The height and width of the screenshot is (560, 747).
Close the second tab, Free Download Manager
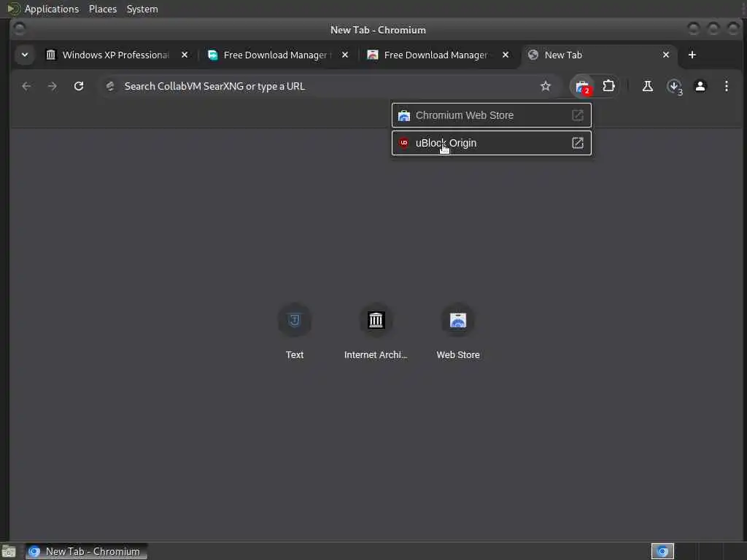[345, 55]
